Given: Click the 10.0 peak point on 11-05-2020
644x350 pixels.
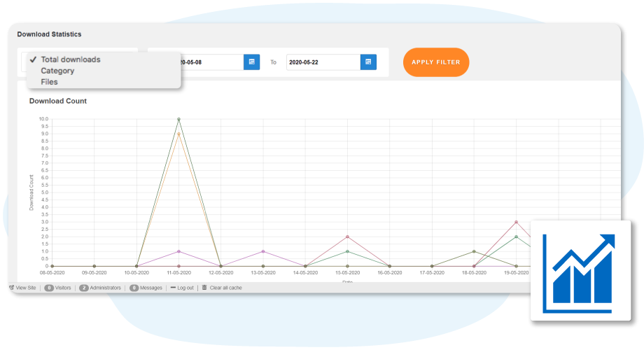Looking at the screenshot, I should coord(178,119).
